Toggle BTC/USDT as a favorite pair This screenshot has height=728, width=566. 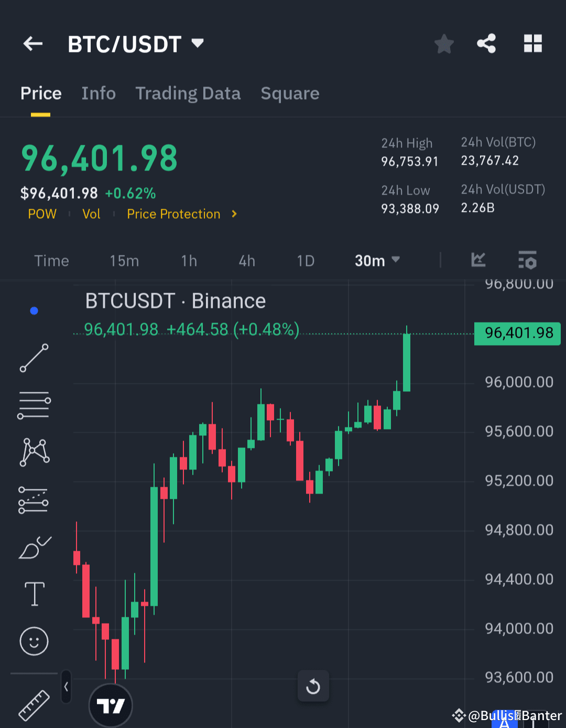(x=444, y=44)
